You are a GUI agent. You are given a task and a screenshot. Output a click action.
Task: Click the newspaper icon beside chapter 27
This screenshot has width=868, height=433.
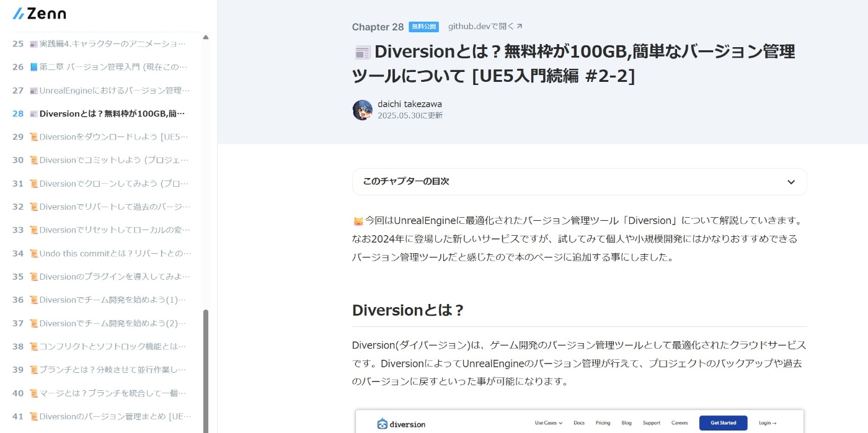click(33, 91)
